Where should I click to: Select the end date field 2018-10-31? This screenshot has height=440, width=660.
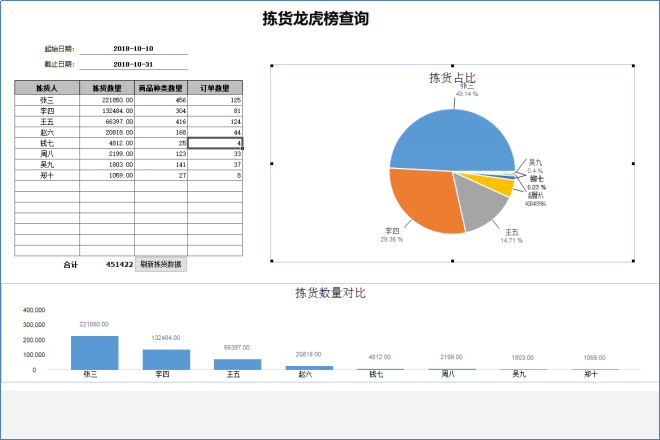click(x=133, y=64)
